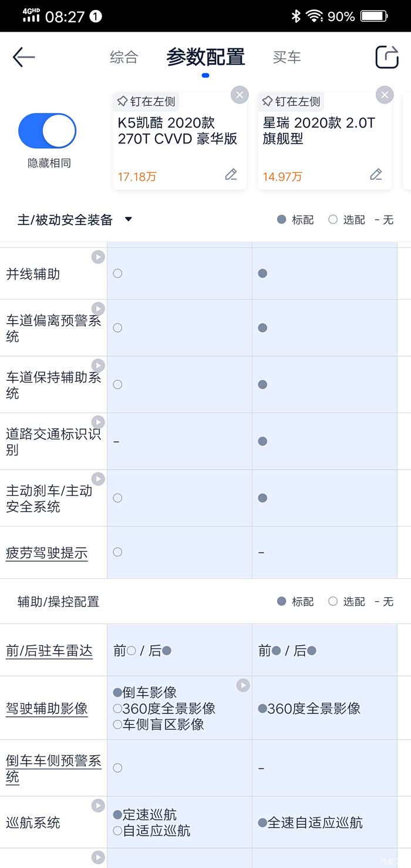This screenshot has width=411, height=868.
Task: Pin K5凯酷 to the left side
Action: [x=146, y=102]
